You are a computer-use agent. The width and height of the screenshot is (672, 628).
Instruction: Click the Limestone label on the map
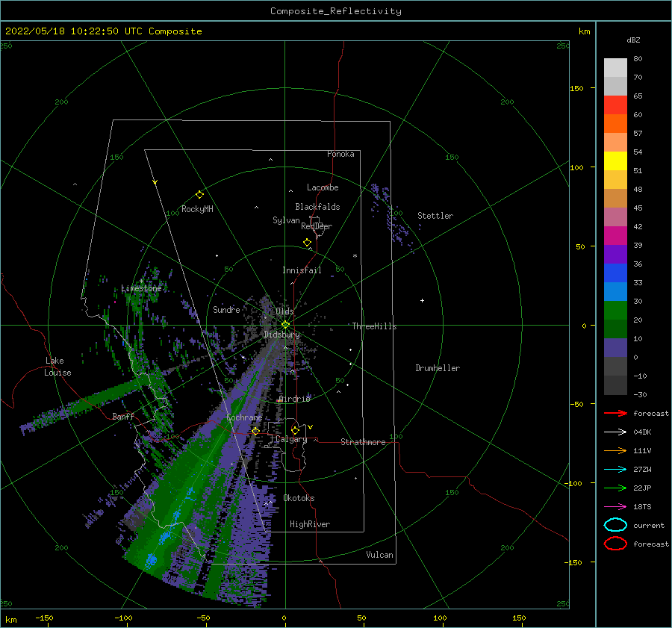coord(141,288)
